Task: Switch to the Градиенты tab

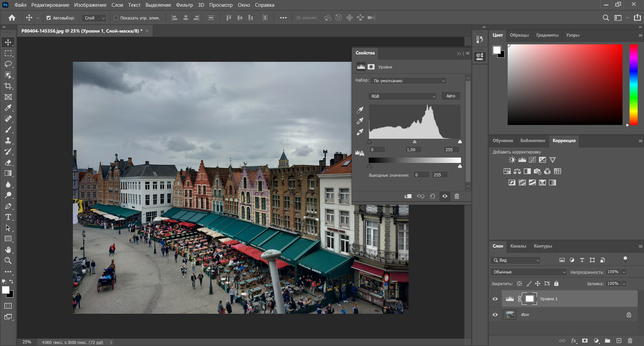Action: tap(547, 35)
